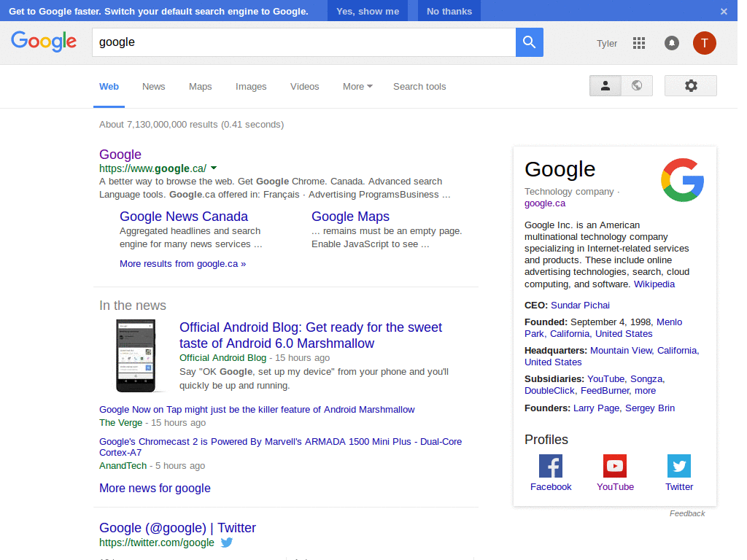Open the settings gear options

(x=691, y=86)
